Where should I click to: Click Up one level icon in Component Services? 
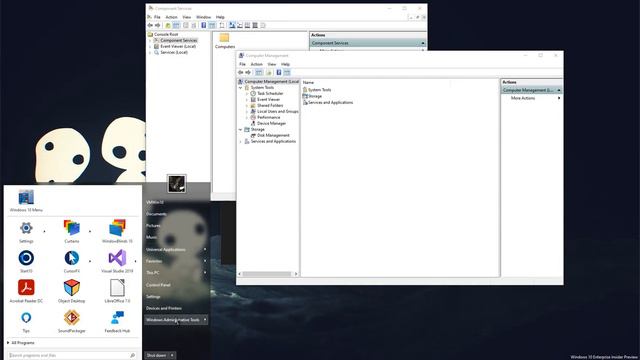[168, 25]
